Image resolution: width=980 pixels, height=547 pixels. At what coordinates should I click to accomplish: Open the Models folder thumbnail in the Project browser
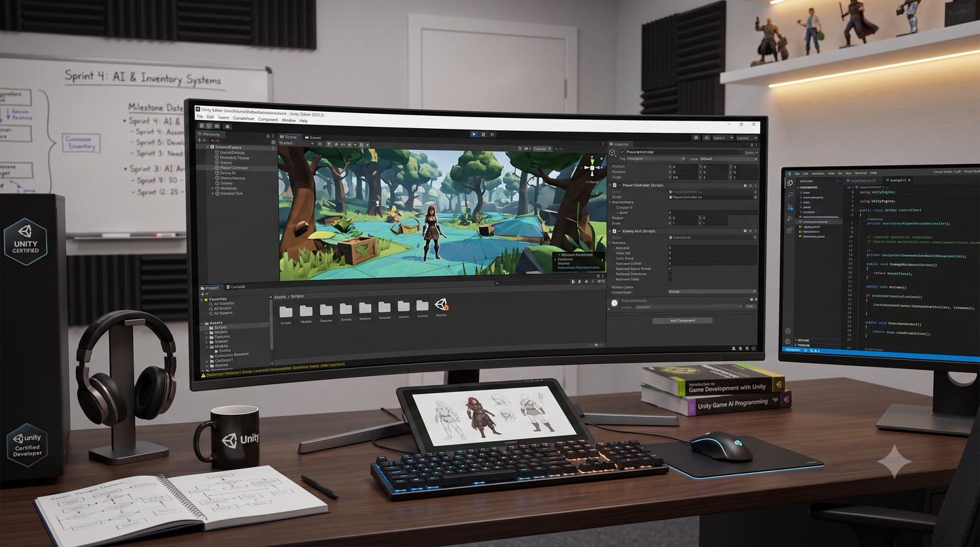point(306,311)
